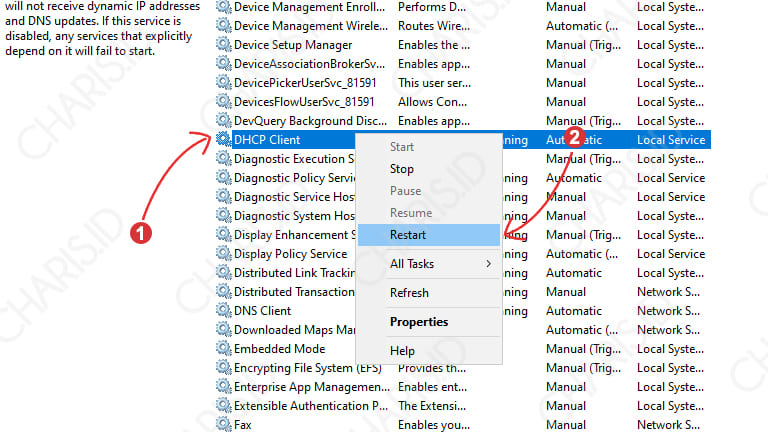Click 'Manual' startup type in the Fax row
768x432 pixels.
click(566, 425)
